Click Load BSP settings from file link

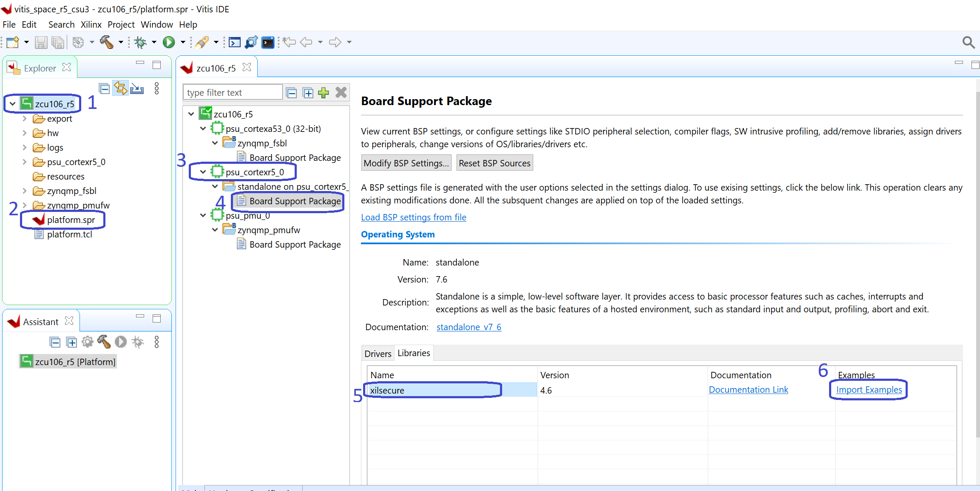click(x=414, y=217)
